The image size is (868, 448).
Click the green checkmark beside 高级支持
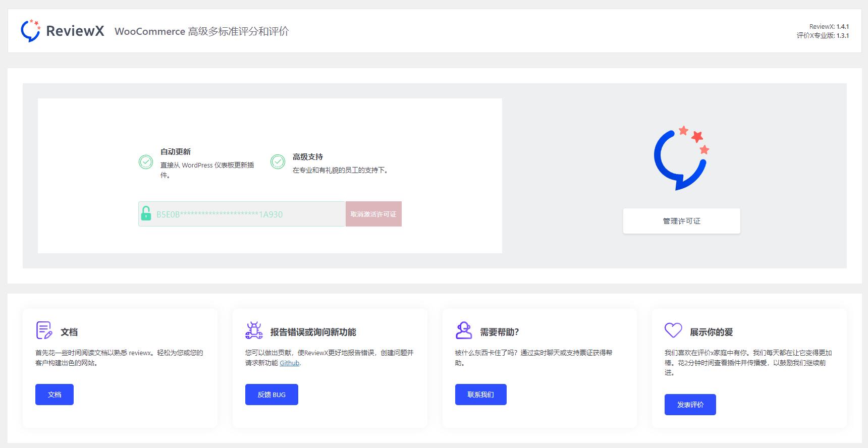[x=278, y=162]
